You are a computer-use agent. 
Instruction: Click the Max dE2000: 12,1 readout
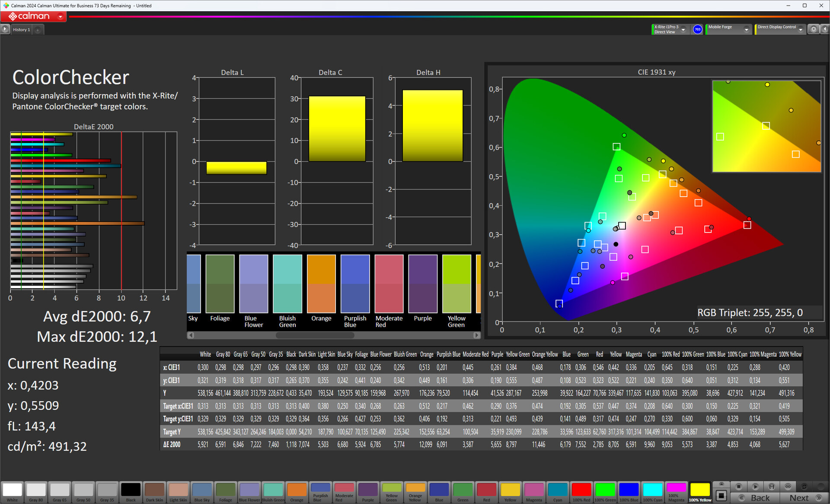point(97,337)
